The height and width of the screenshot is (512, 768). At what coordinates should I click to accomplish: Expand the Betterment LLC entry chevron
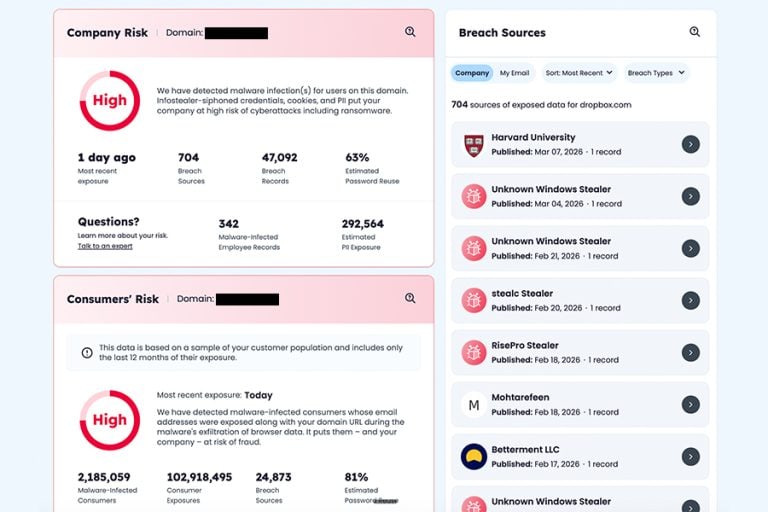pyautogui.click(x=691, y=457)
